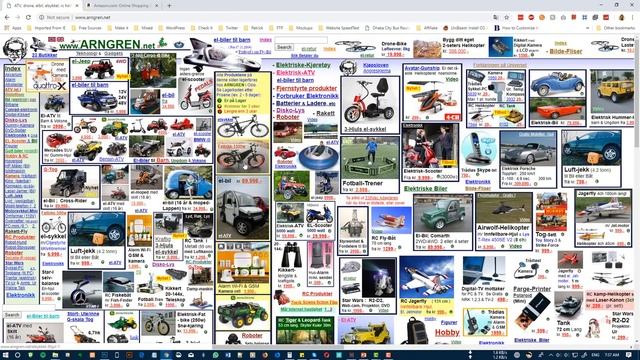Viewport: 640px width, 360px height.
Task: Open the Apps bookmark
Action: 13,28
